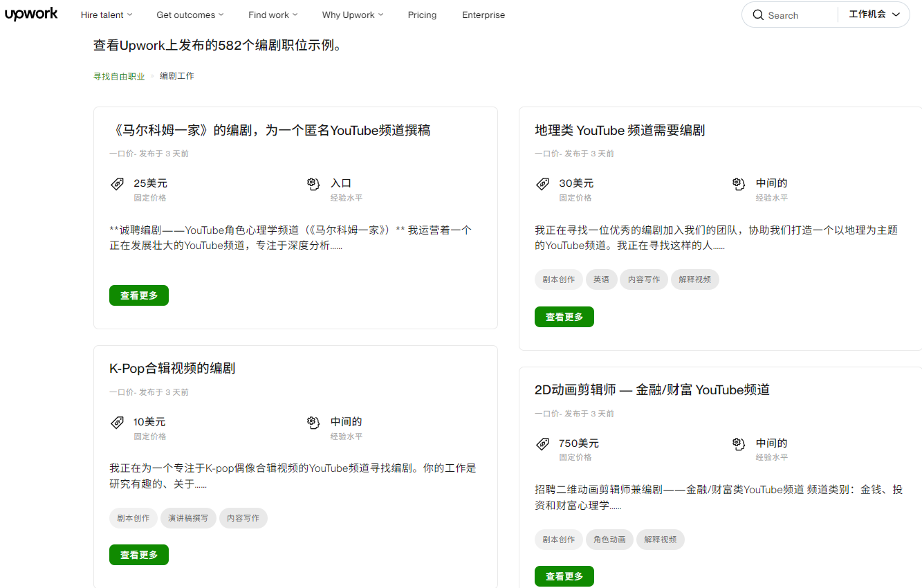Open 地理类 YouTube 频道需要编剧 job title
The image size is (922, 588).
[620, 130]
